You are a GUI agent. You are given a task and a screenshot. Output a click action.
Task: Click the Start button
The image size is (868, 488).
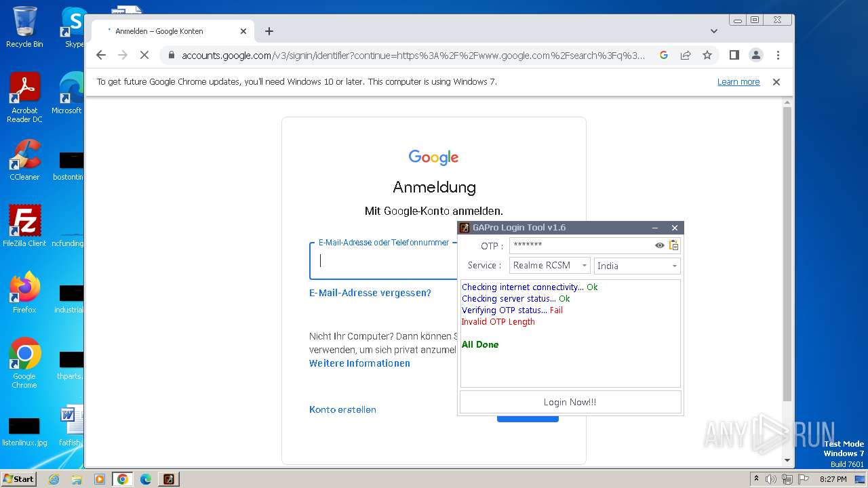click(18, 479)
